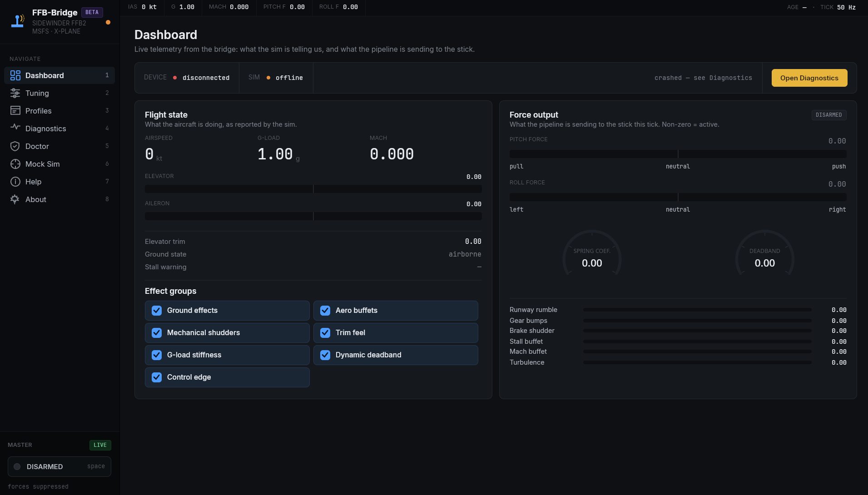Click the Dashboard grid icon in sidebar

[15, 75]
